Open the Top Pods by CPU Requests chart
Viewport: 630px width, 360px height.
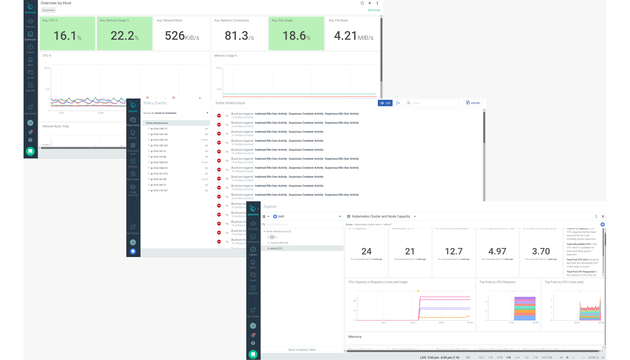pyautogui.click(x=508, y=304)
